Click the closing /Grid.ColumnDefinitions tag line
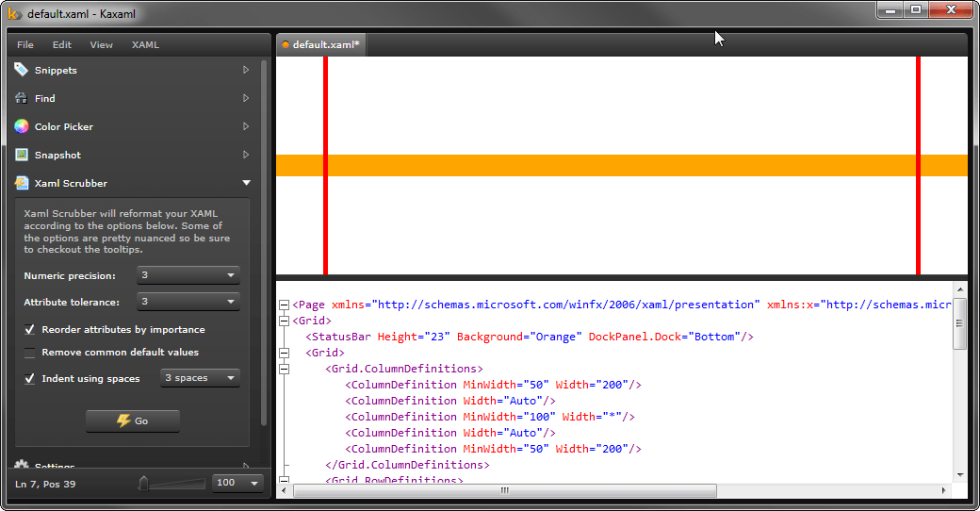 coord(407,465)
